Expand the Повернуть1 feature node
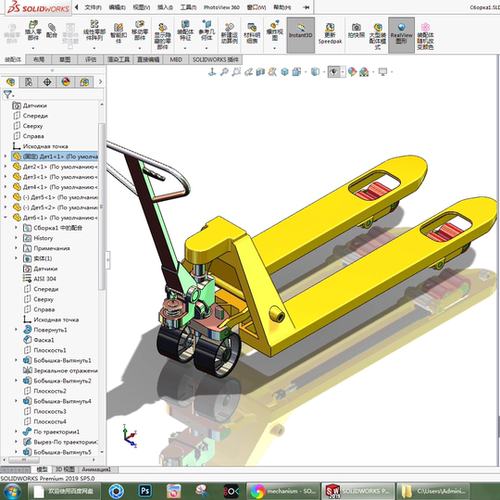This screenshot has width=500, height=500. tap(16, 329)
